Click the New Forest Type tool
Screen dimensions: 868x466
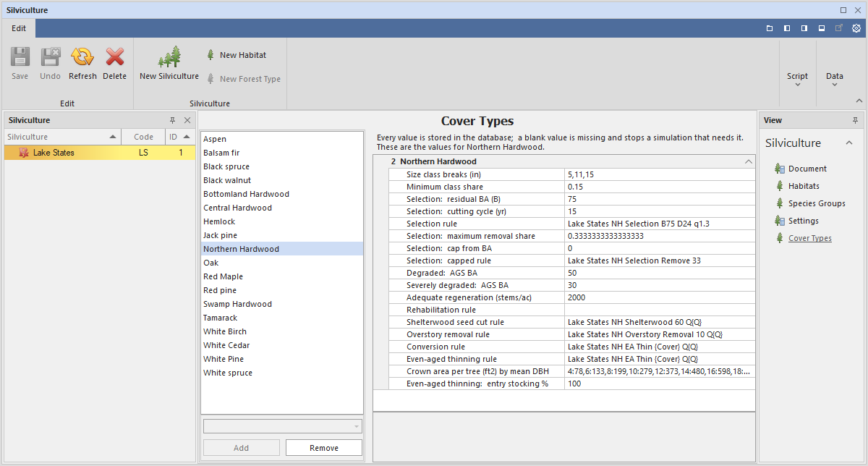coord(244,79)
